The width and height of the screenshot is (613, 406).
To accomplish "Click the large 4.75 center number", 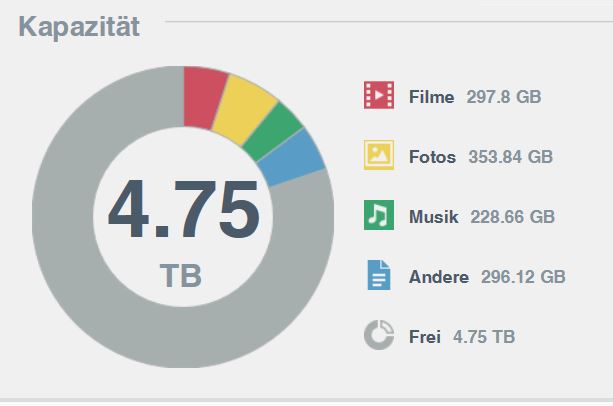I will (x=183, y=209).
